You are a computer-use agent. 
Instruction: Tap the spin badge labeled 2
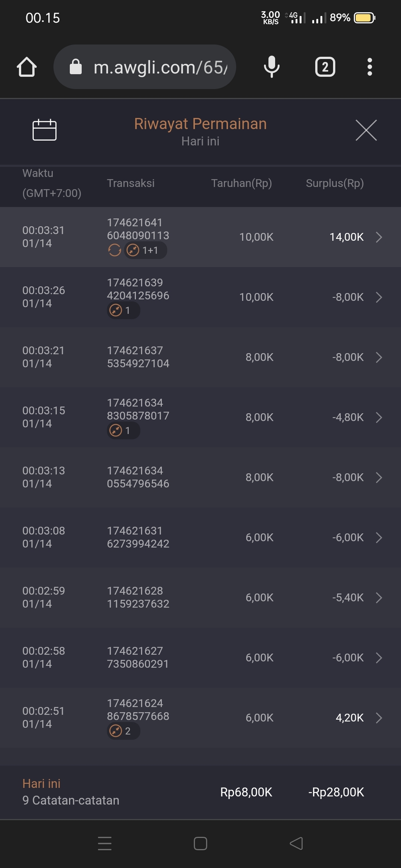(123, 731)
